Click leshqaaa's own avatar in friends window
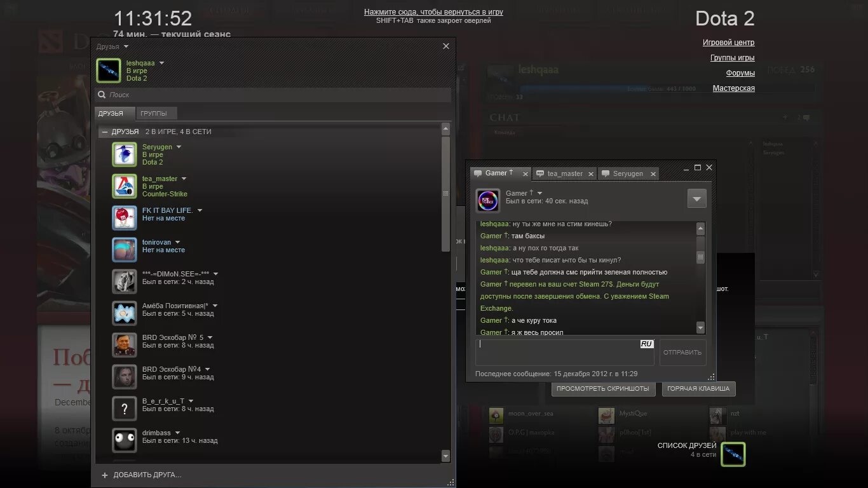Screen dimensions: 868x488 [x=109, y=71]
